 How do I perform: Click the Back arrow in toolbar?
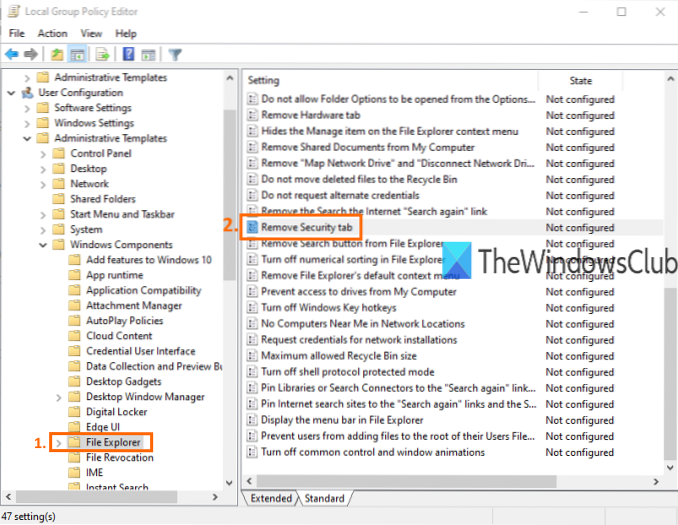tap(12, 54)
